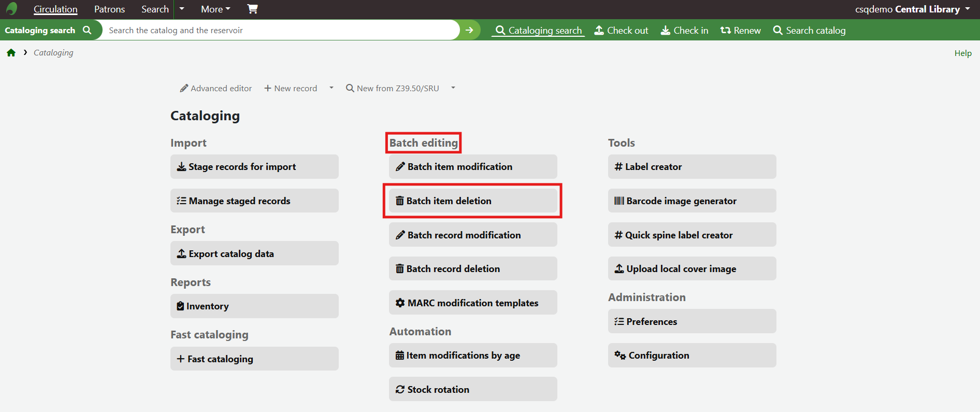Open Patrons from the top menu
Image resolution: width=980 pixels, height=412 pixels.
[109, 9]
